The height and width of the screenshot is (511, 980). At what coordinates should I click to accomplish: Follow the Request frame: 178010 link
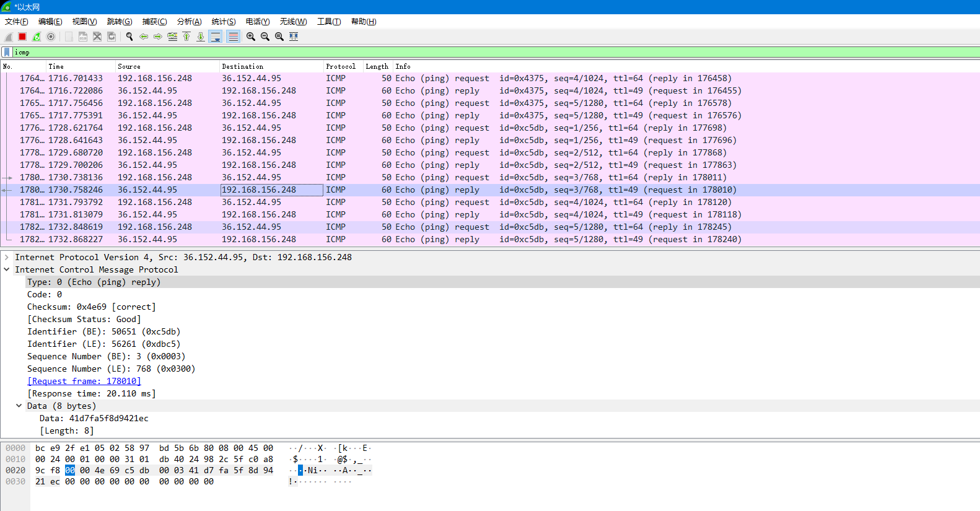84,381
